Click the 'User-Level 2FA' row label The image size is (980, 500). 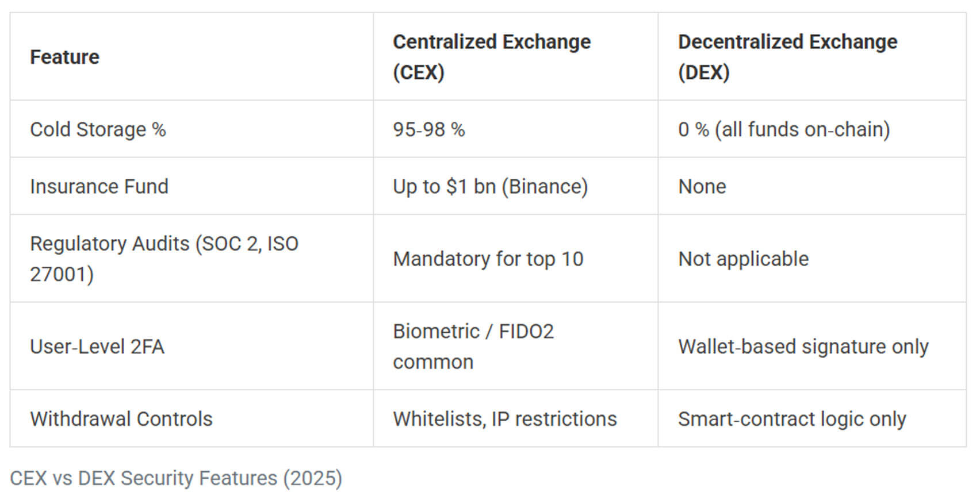97,347
